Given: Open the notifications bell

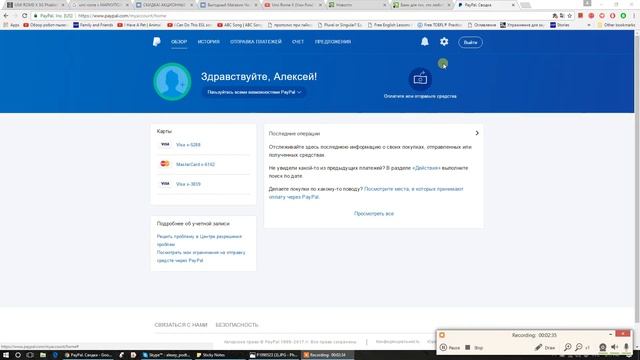Looking at the screenshot, I should pyautogui.click(x=425, y=42).
